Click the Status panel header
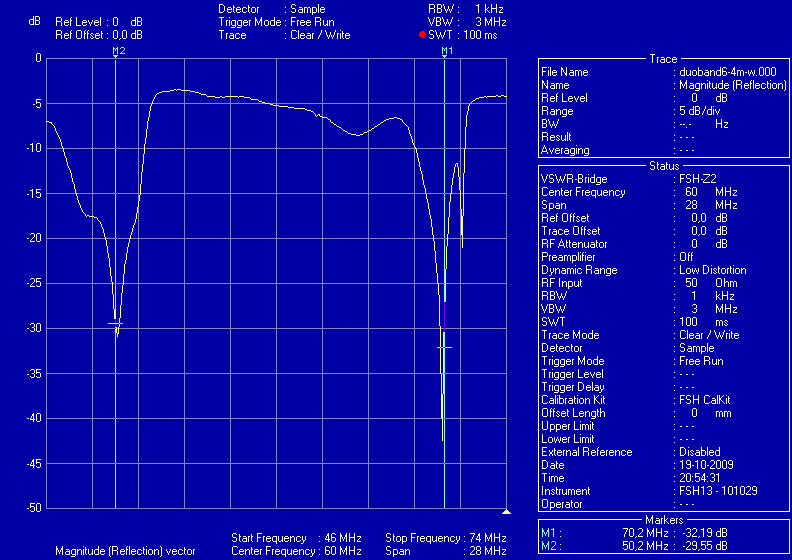The height and width of the screenshot is (560, 792). click(663, 166)
